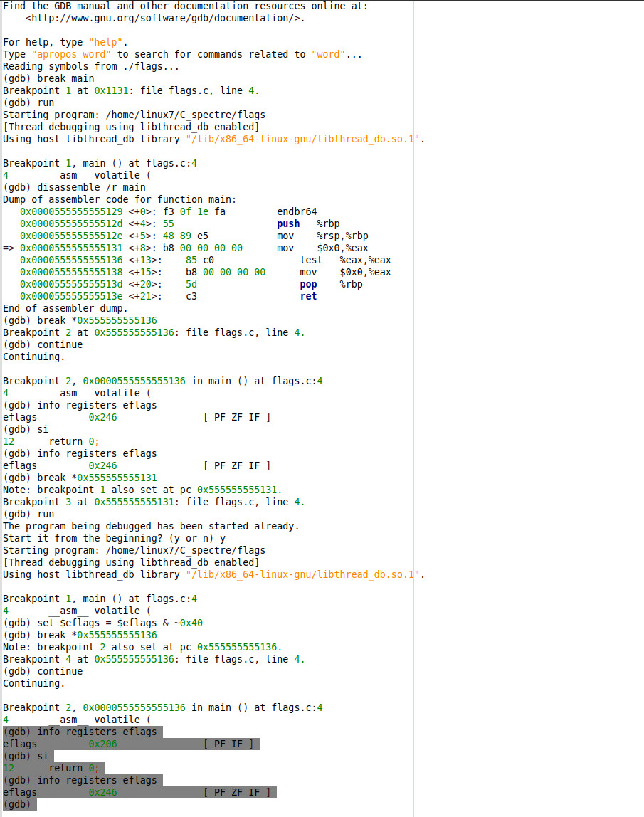Click the "(gdb) break main" command line

[x=48, y=79]
